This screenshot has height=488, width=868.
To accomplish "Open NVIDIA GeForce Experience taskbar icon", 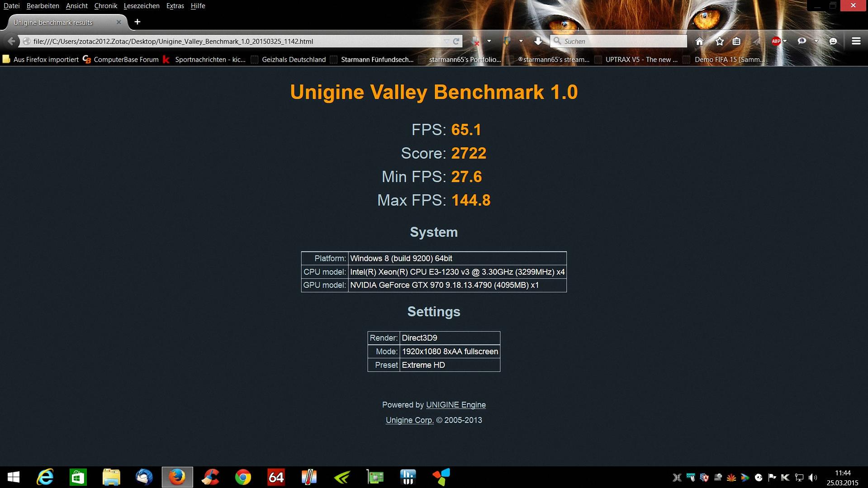I will pyautogui.click(x=342, y=477).
